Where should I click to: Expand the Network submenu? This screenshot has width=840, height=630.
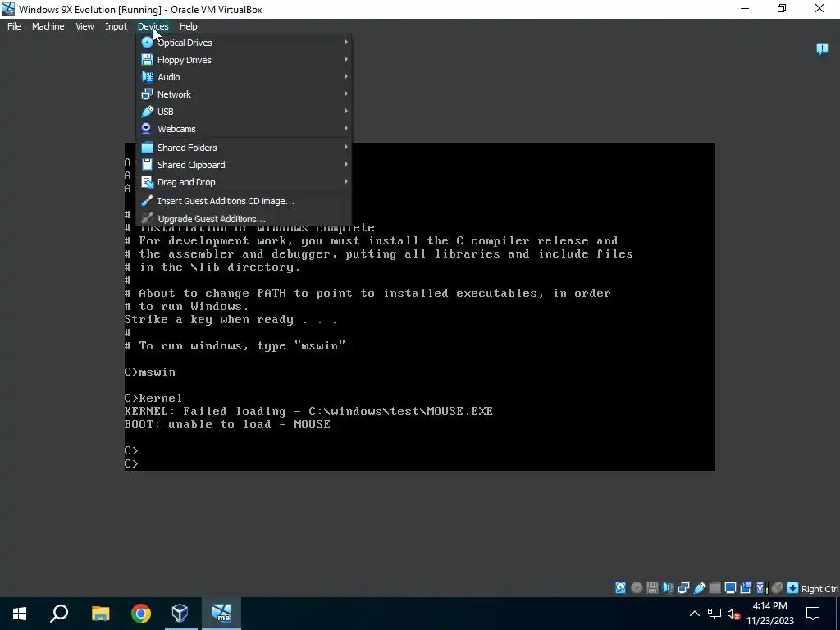click(x=244, y=94)
